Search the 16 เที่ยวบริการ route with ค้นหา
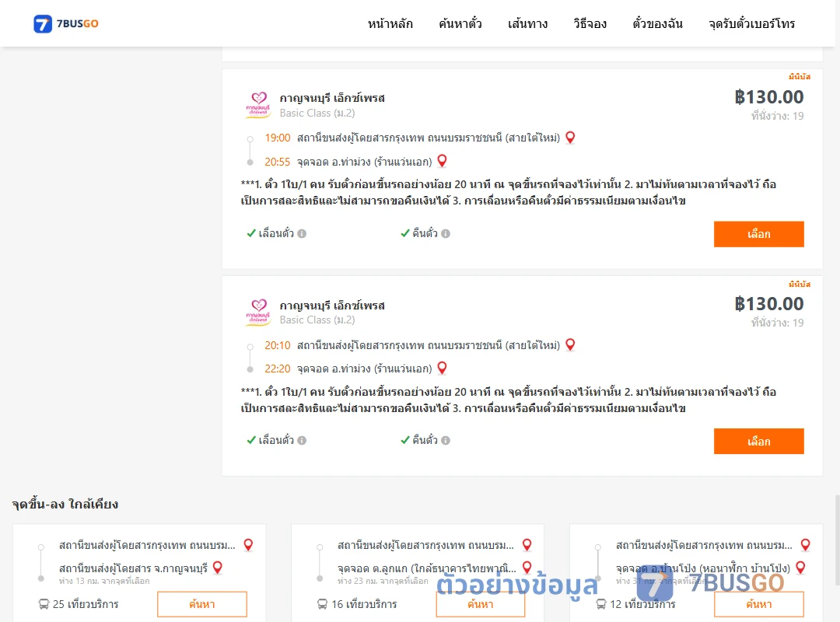The height and width of the screenshot is (622, 840). (x=481, y=604)
